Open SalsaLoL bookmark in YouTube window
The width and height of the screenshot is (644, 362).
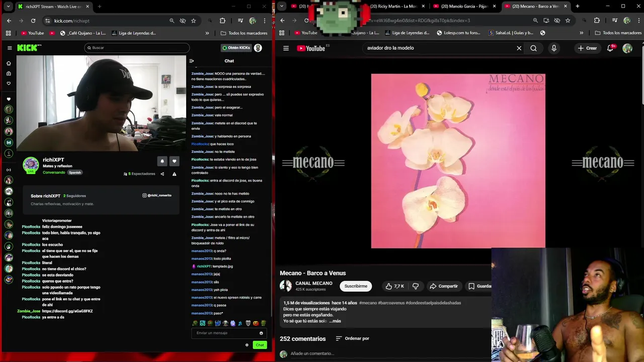(511, 33)
